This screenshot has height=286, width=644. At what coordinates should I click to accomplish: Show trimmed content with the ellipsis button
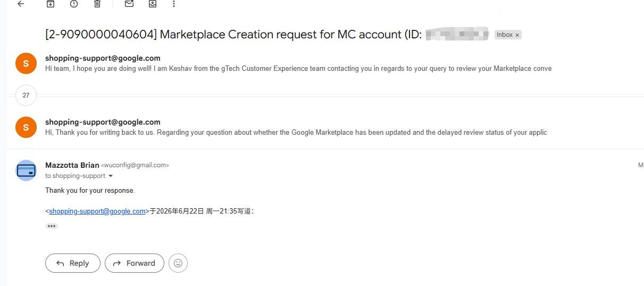click(52, 226)
